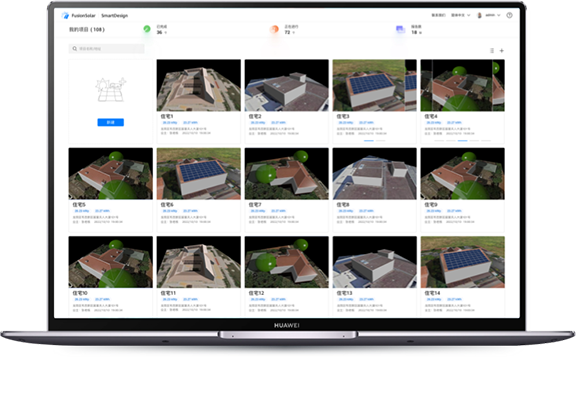Screen dimensions: 576x396
Task: Click the green completed-projects status icon
Action: (x=147, y=29)
